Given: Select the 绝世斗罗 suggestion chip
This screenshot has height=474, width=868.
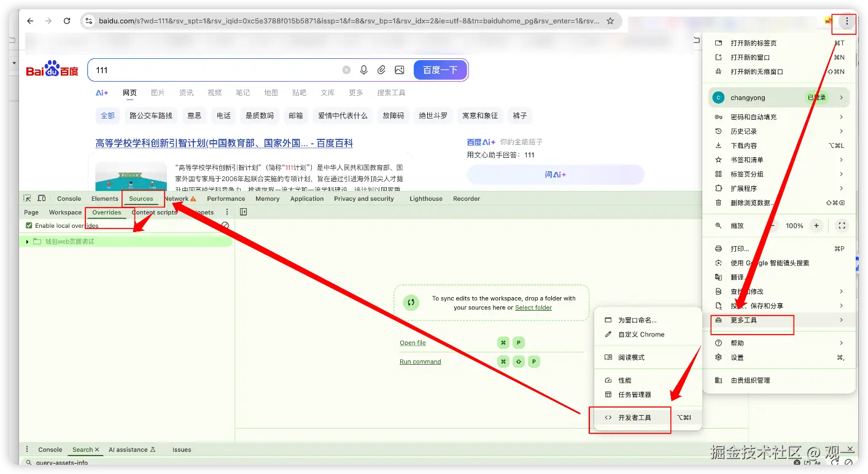Looking at the screenshot, I should pyautogui.click(x=433, y=115).
